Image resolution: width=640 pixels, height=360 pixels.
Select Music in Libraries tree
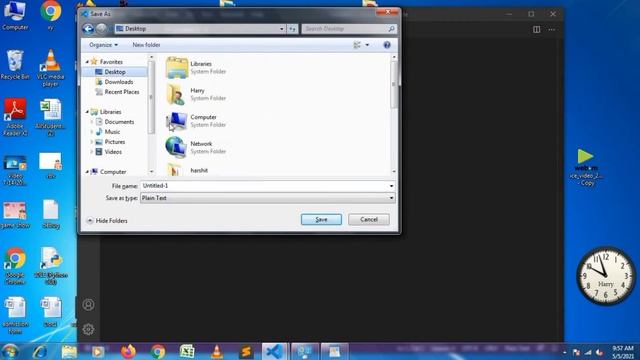click(112, 132)
